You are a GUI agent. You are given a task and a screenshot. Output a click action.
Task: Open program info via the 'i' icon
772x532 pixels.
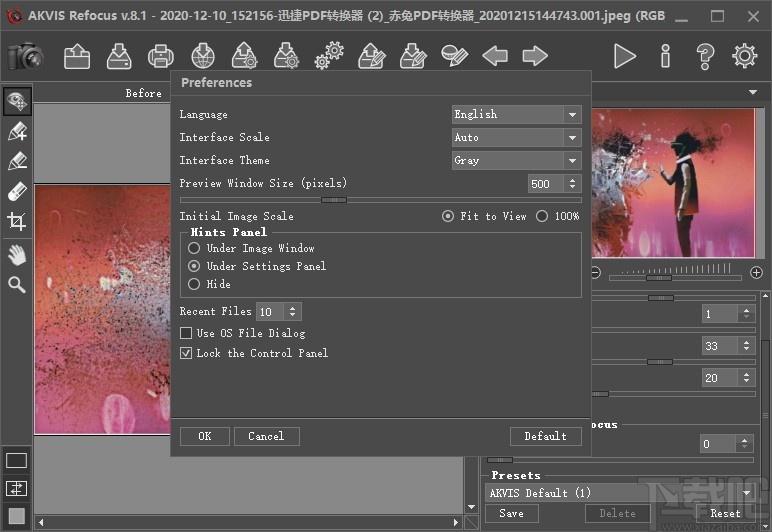pyautogui.click(x=665, y=56)
